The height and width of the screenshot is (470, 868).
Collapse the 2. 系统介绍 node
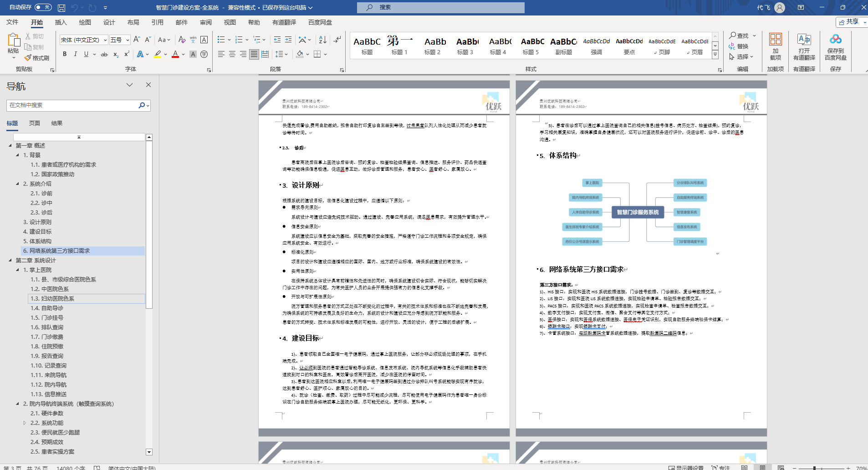[x=17, y=184]
